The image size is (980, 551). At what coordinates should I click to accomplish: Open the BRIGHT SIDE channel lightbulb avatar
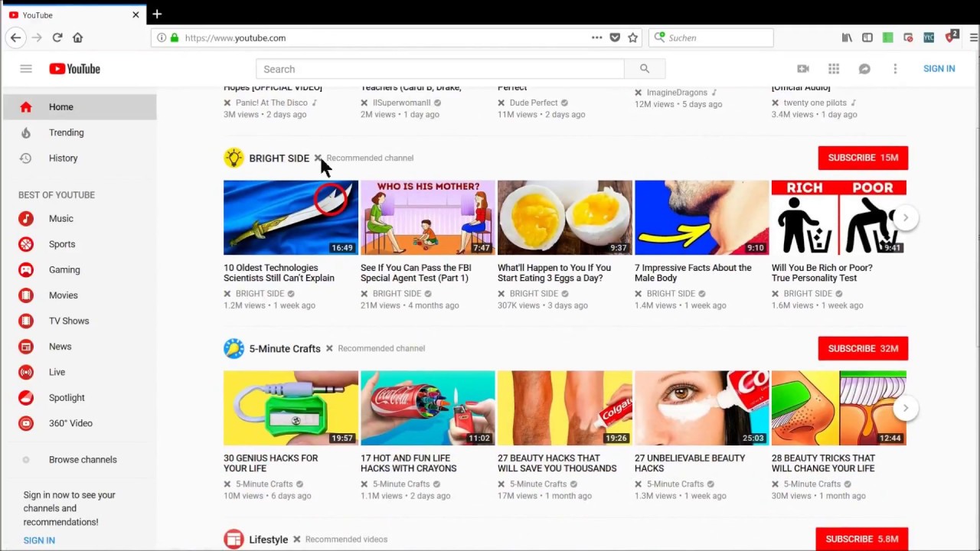(x=234, y=158)
